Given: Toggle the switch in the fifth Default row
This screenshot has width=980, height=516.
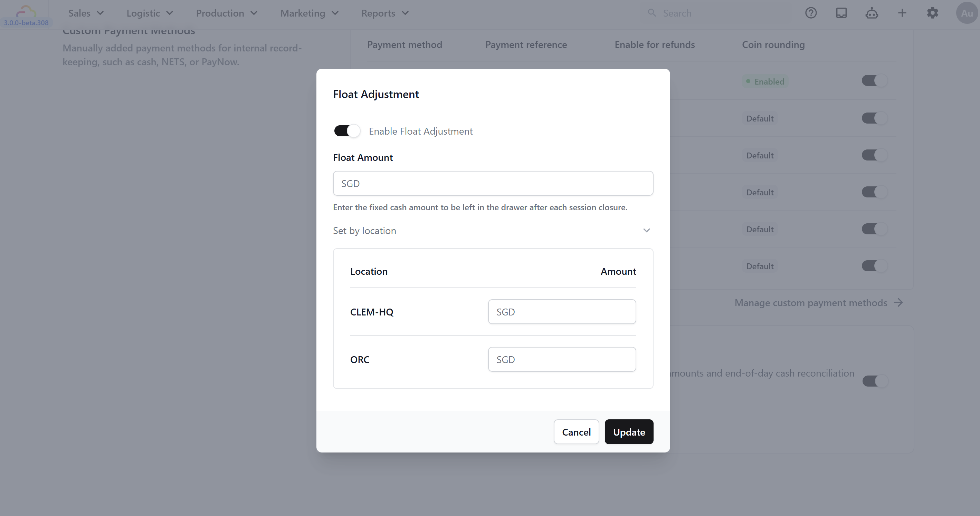Looking at the screenshot, I should 874,265.
